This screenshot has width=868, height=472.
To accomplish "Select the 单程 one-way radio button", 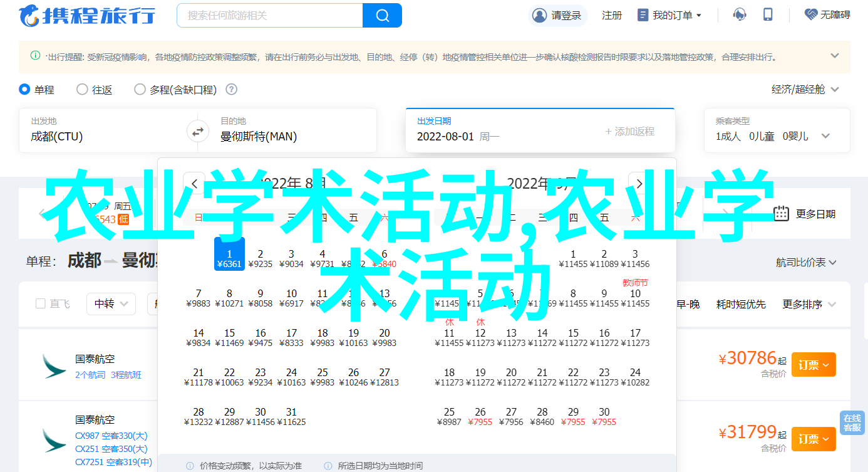I will point(24,90).
